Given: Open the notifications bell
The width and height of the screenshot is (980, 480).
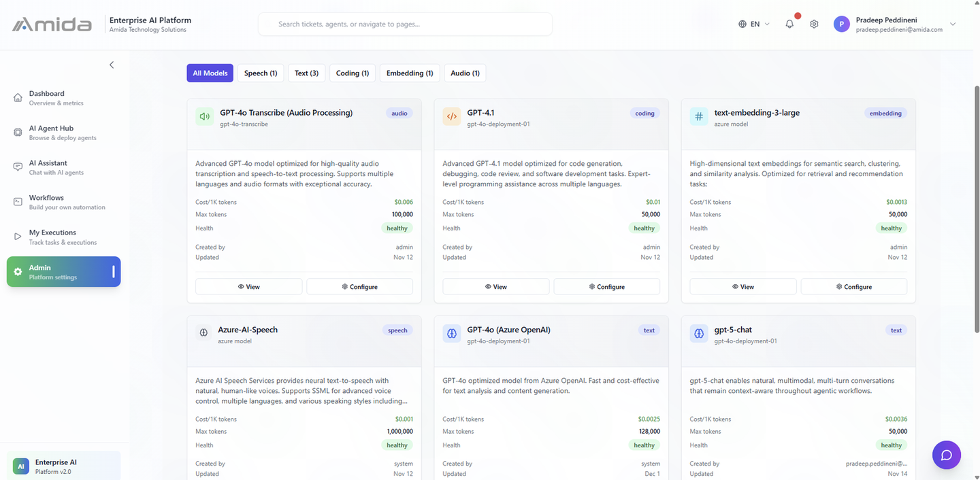Looking at the screenshot, I should [x=789, y=24].
